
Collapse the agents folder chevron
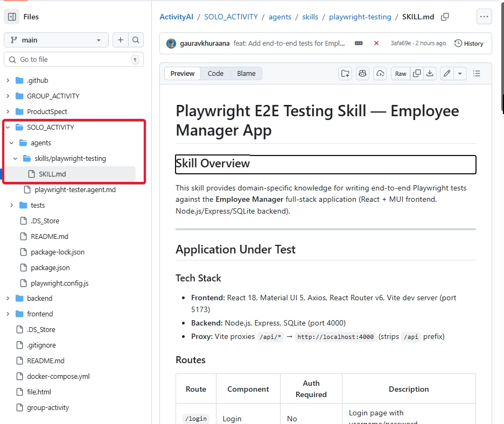[x=11, y=143]
